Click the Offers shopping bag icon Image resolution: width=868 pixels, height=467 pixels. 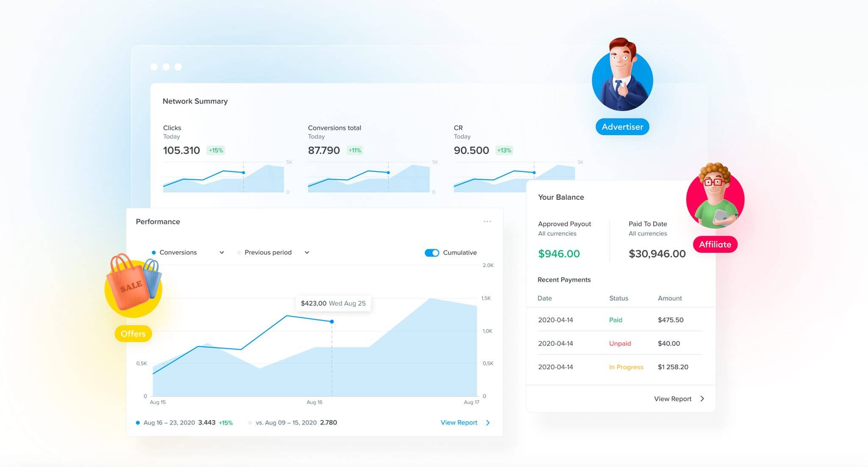click(134, 294)
